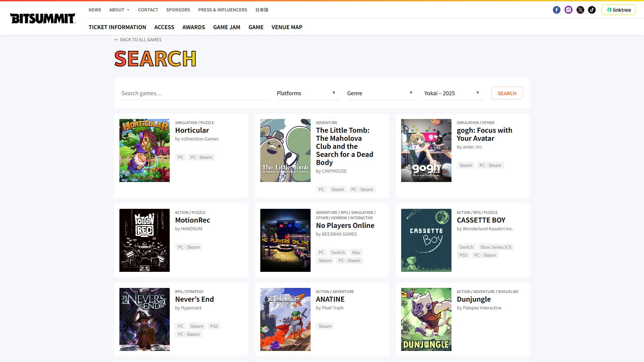This screenshot has height=362, width=644.
Task: Click the BitSummit logo
Action: point(43,18)
